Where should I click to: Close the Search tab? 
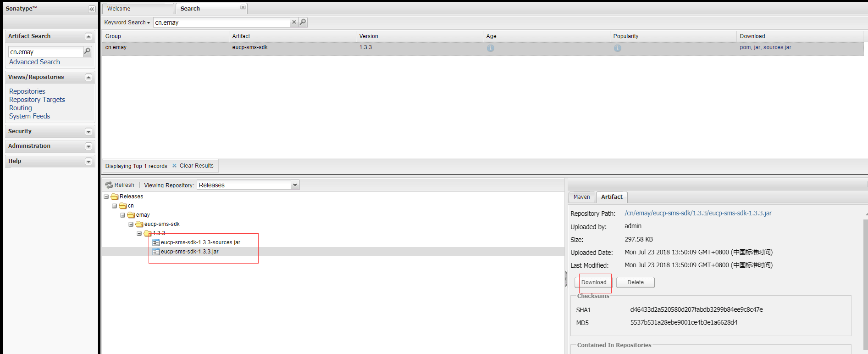243,7
